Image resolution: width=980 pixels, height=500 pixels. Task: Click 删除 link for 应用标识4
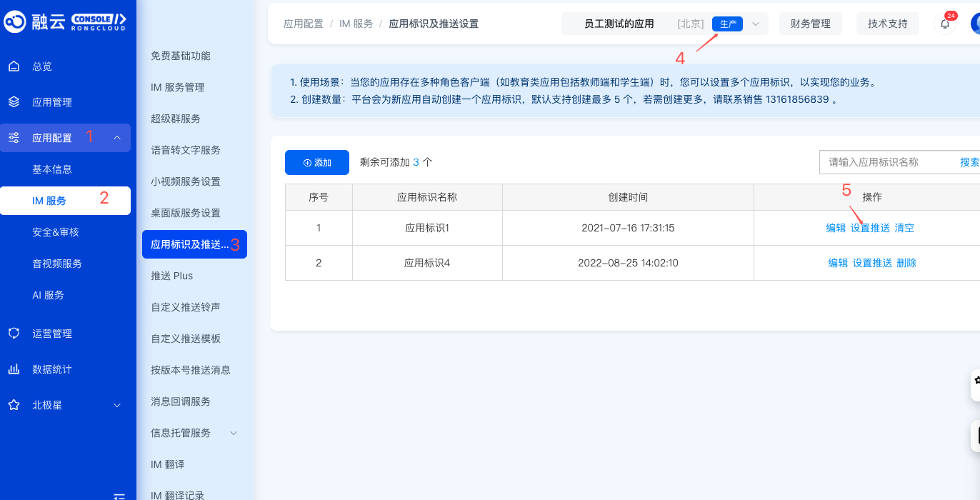tap(906, 263)
